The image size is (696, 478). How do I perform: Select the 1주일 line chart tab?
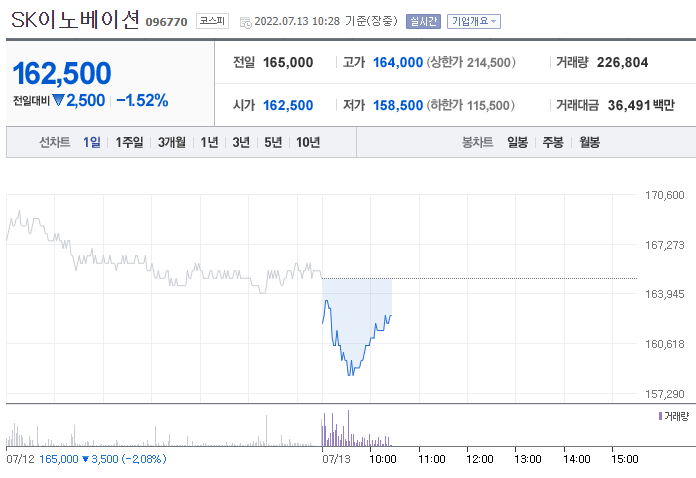tap(129, 142)
